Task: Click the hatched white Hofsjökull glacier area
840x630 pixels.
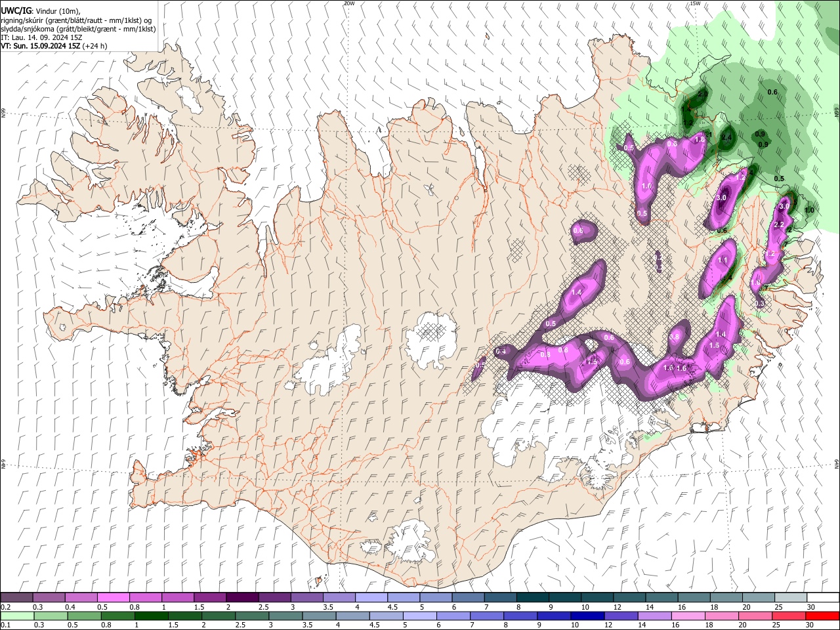Action: pyautogui.click(x=431, y=340)
